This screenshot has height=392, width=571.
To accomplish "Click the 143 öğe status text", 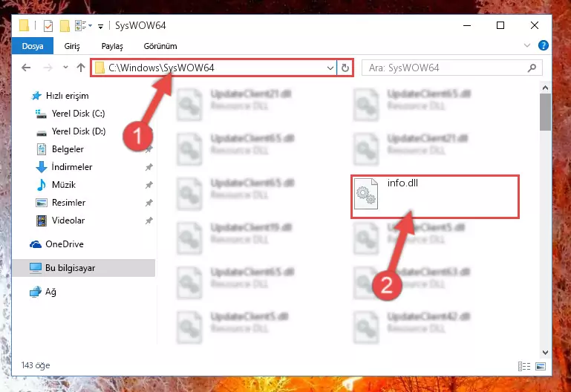I will click(36, 365).
